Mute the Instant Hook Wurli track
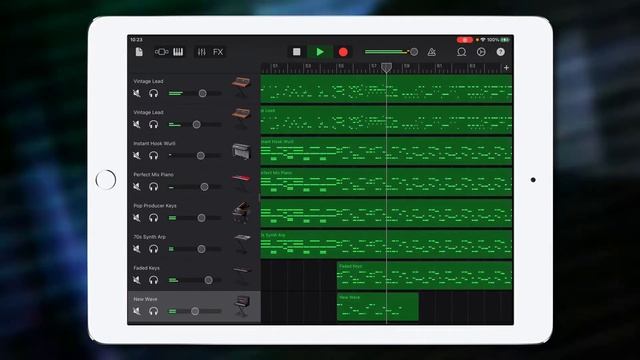Screen dimensions: 640x360 coord(137,156)
